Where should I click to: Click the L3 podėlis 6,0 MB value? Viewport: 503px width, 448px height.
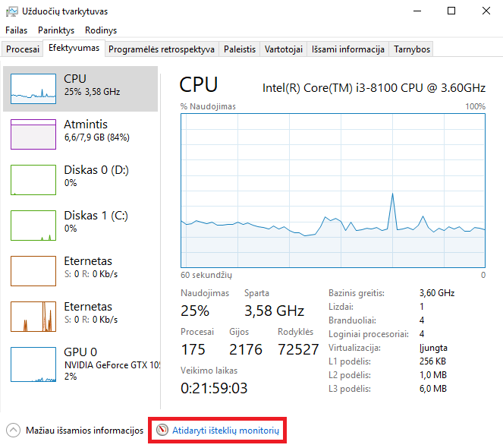click(433, 389)
